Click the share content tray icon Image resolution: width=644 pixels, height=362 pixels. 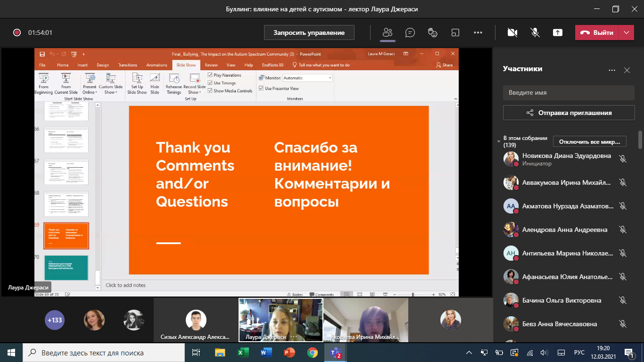(558, 33)
